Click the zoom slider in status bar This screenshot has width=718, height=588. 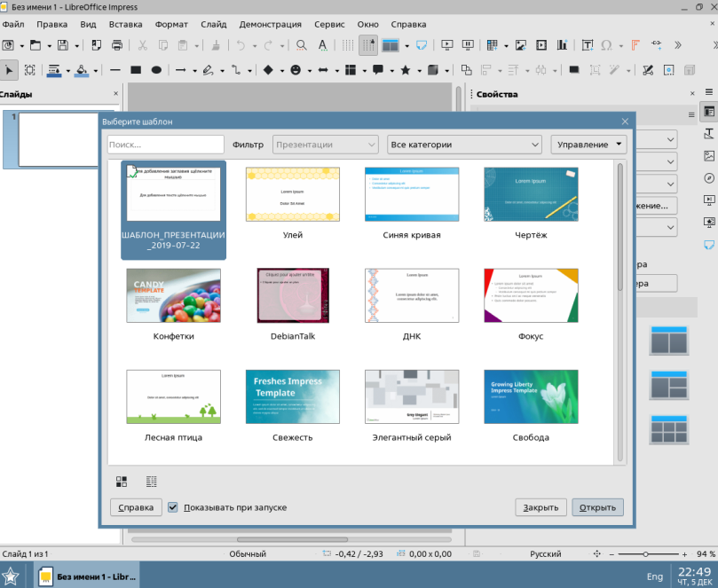point(648,554)
